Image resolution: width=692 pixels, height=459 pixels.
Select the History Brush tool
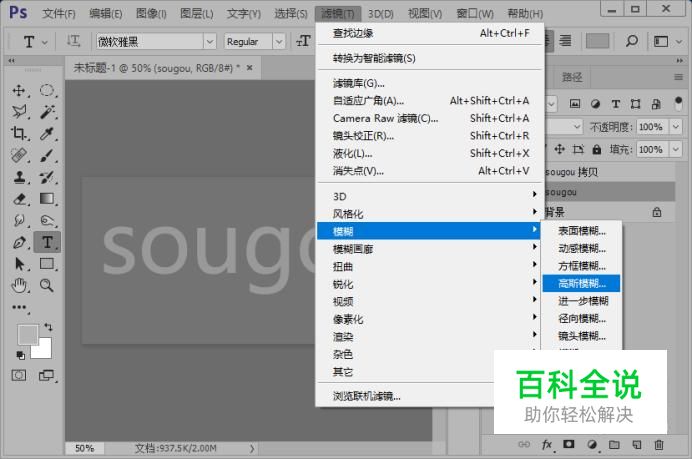pyautogui.click(x=47, y=177)
